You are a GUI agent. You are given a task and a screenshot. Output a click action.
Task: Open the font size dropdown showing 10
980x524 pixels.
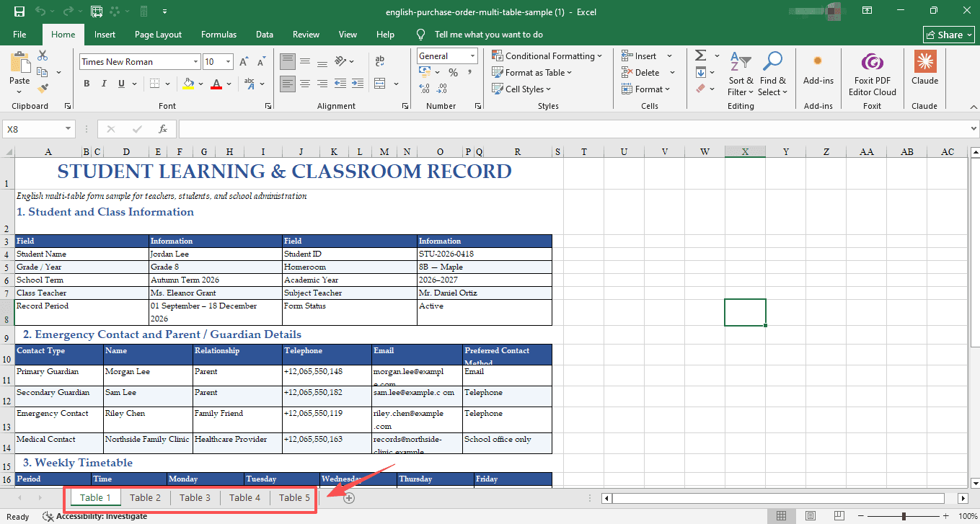click(x=229, y=62)
